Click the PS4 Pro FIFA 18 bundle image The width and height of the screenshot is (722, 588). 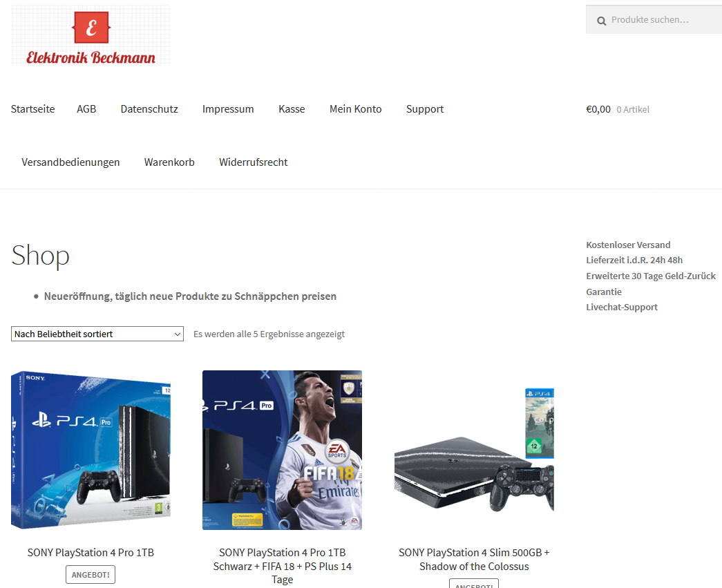[x=283, y=450]
